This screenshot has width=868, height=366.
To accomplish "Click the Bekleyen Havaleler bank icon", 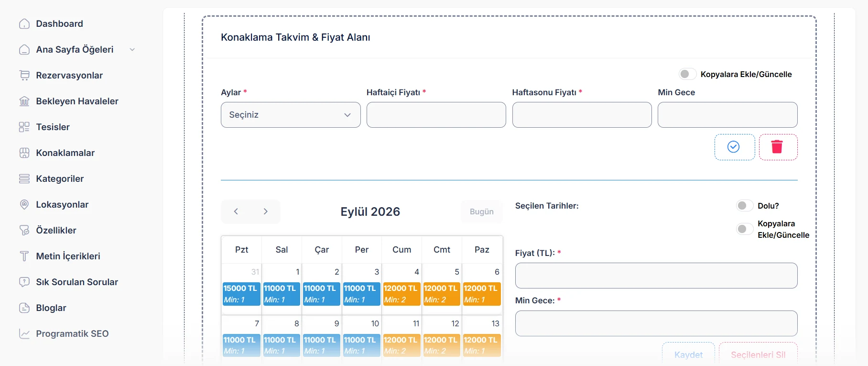I will click(24, 101).
